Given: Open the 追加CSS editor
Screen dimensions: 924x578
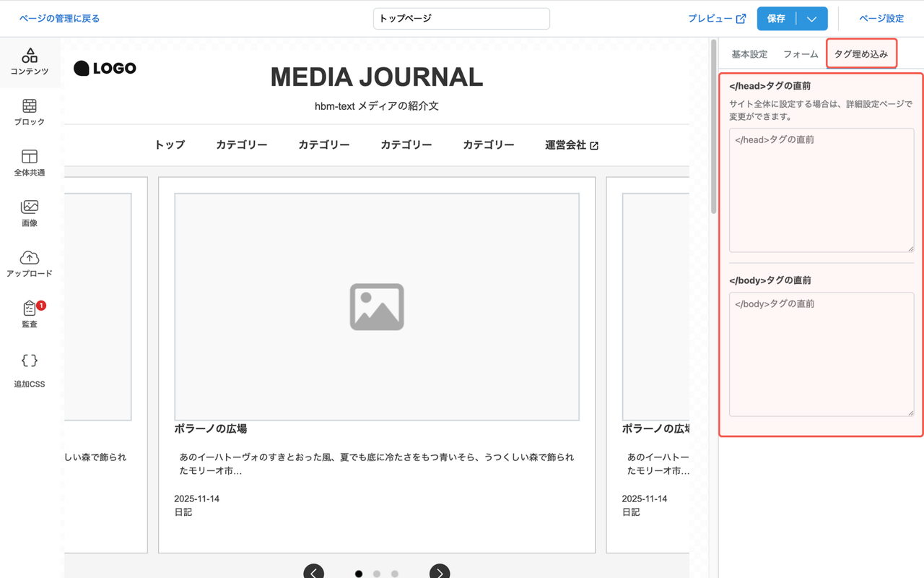Looking at the screenshot, I should [30, 371].
